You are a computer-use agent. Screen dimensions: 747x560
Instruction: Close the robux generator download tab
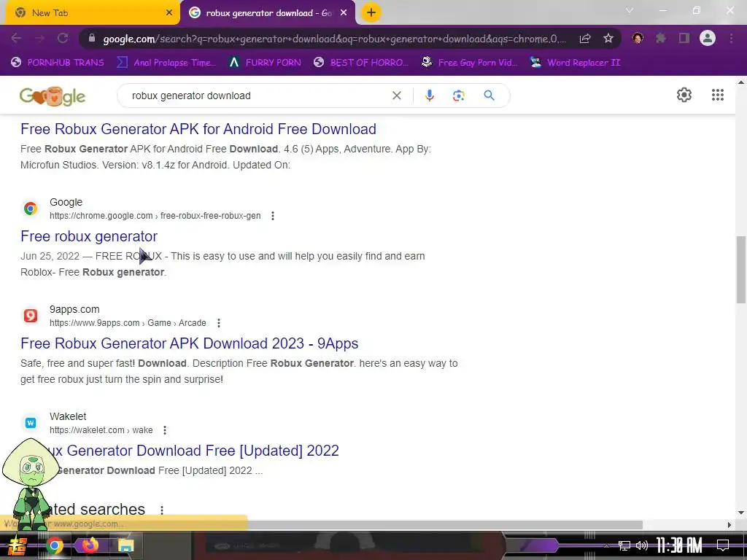[344, 13]
